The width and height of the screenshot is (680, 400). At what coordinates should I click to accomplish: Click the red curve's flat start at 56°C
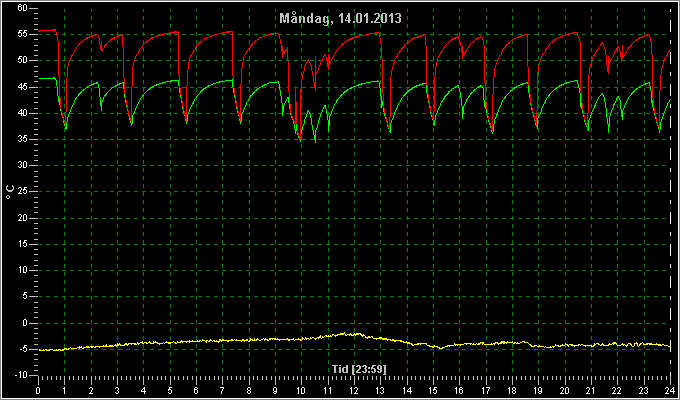(47, 30)
